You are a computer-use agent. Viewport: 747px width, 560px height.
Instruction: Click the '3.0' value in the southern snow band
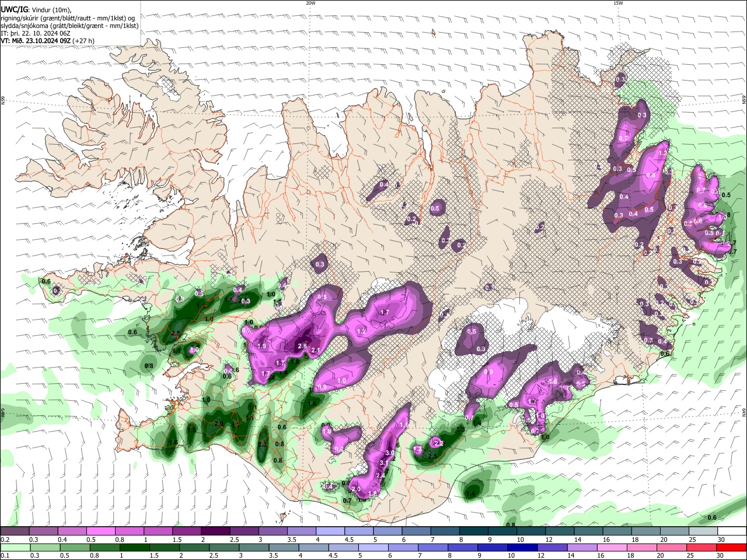point(390,453)
